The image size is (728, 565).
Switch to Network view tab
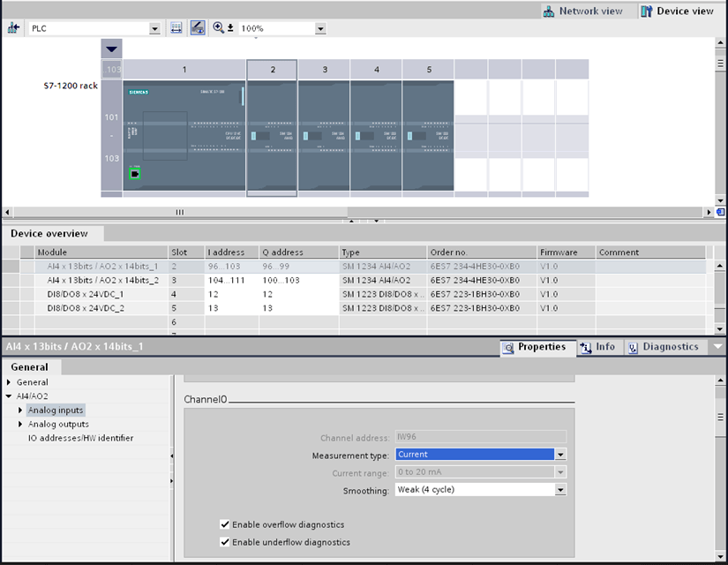583,11
